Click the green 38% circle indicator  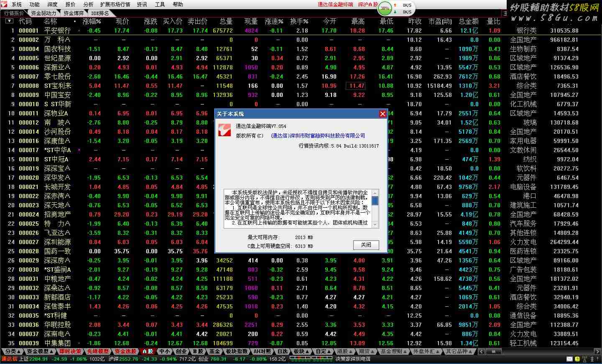click(385, 8)
